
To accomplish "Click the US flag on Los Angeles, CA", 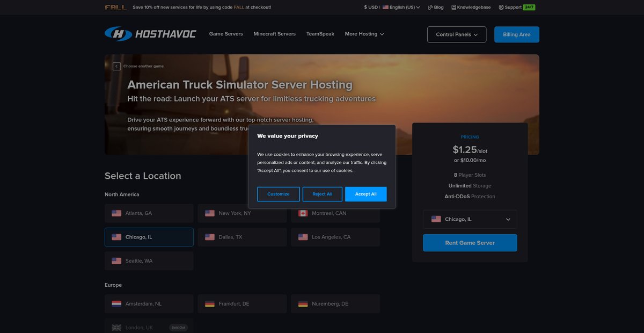I will pyautogui.click(x=303, y=237).
